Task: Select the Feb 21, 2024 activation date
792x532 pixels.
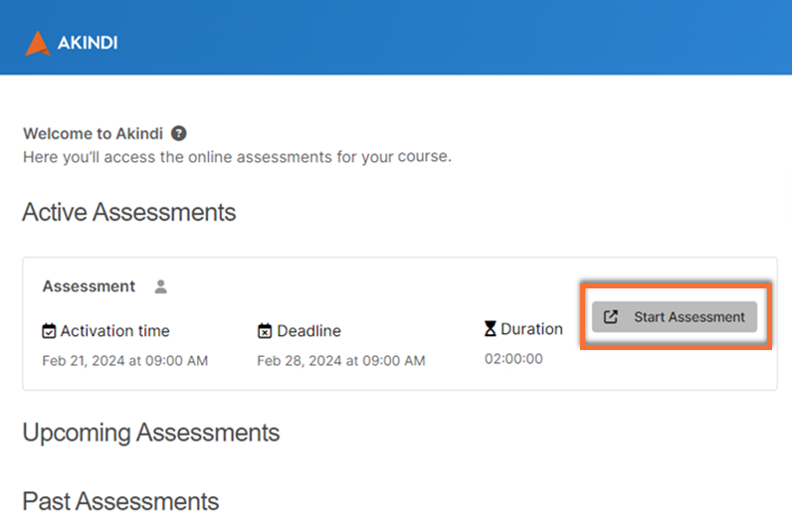Action: pyautogui.click(x=124, y=361)
